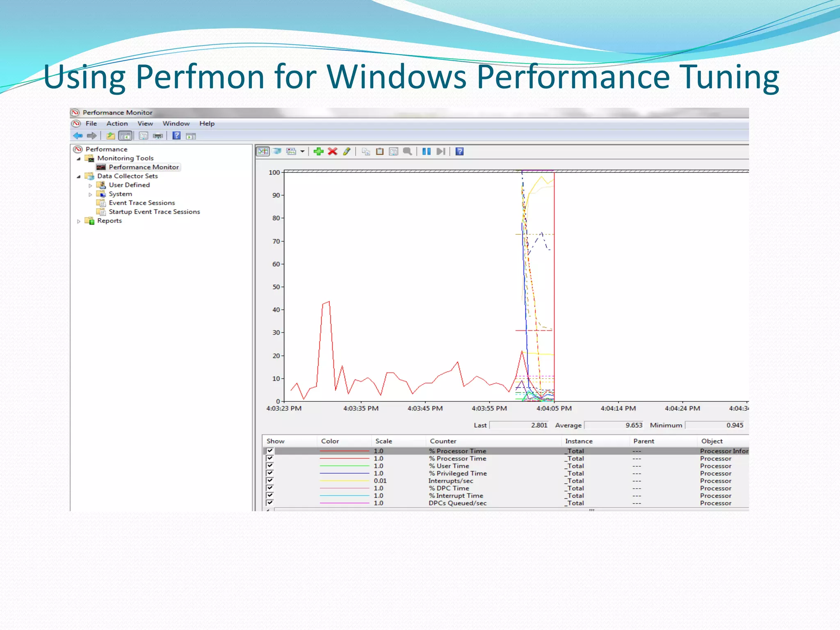The height and width of the screenshot is (630, 840).
Task: Click the Paste Counter List clipboard icon
Action: [x=380, y=151]
